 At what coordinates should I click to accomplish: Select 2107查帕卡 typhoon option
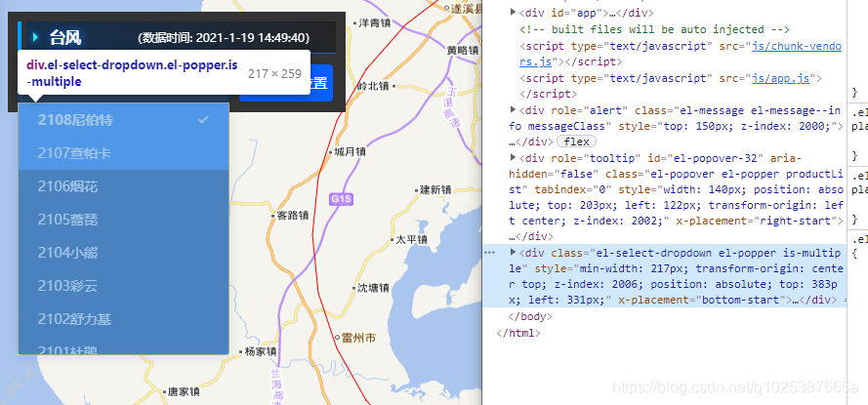(x=123, y=153)
